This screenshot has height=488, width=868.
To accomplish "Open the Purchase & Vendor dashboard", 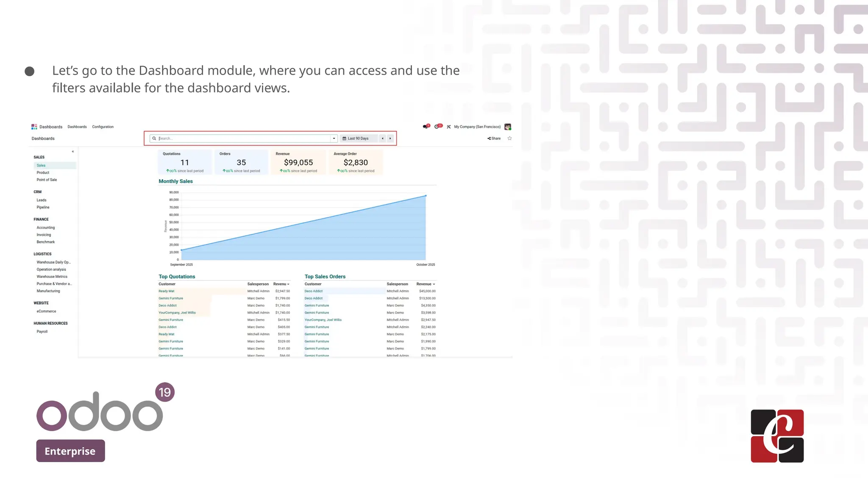I will (x=54, y=284).
